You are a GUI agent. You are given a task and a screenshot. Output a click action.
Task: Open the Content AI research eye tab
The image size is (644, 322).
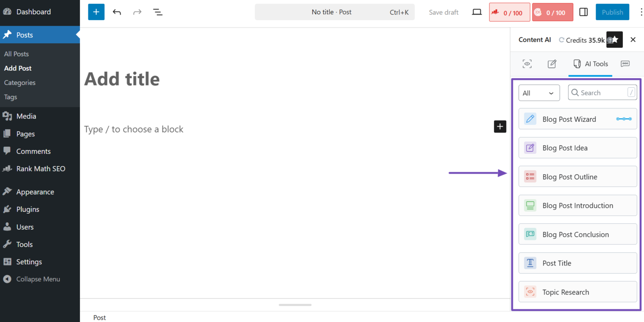pyautogui.click(x=527, y=64)
